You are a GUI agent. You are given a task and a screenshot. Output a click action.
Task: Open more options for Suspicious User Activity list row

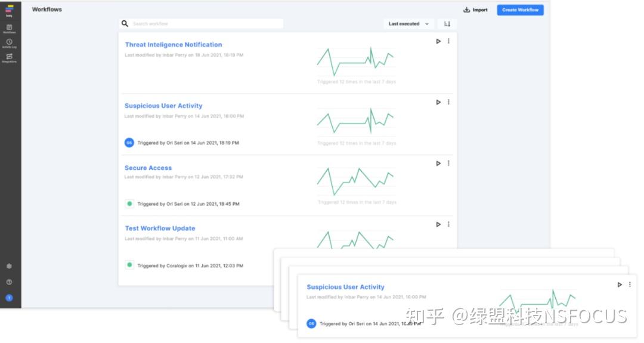coord(448,102)
